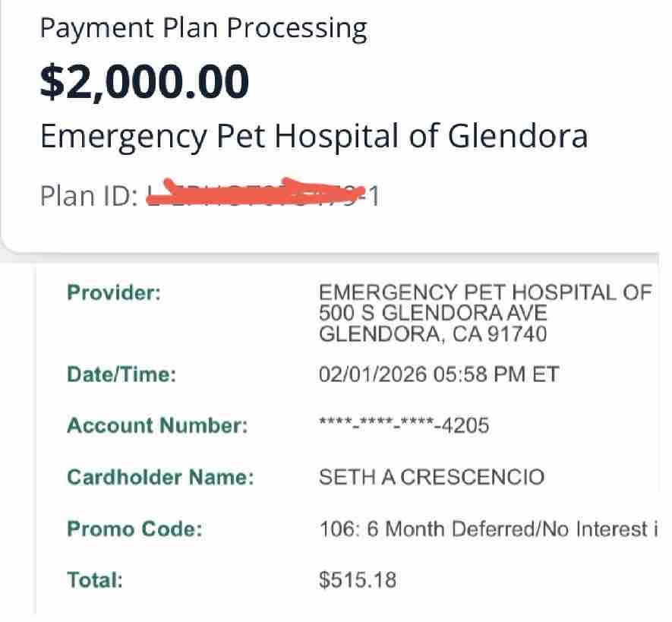
Task: Click the Promo Code label
Action: coord(134,529)
